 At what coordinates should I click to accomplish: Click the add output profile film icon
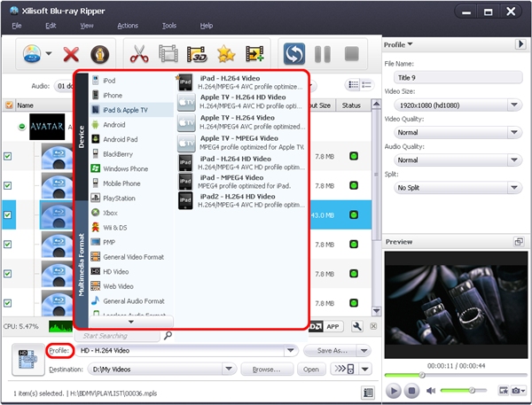(x=254, y=53)
